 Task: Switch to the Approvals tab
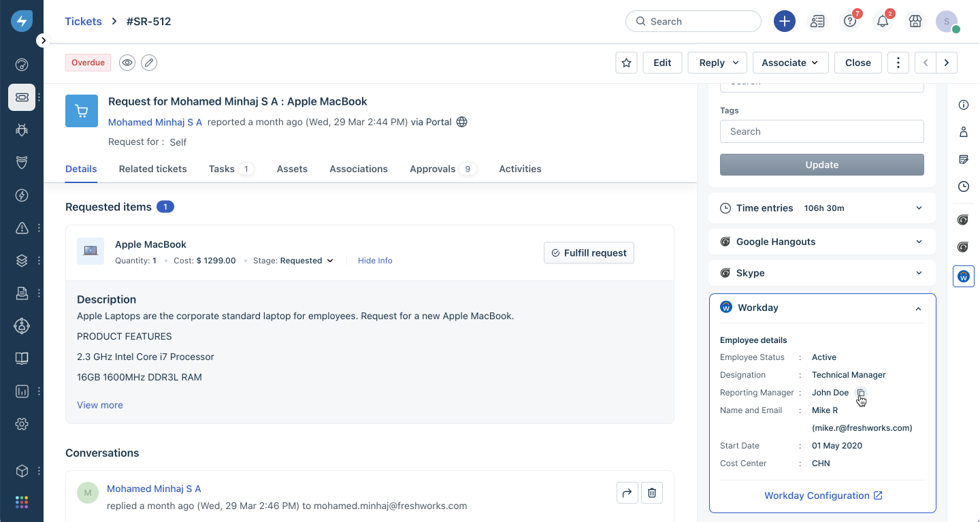coord(443,169)
